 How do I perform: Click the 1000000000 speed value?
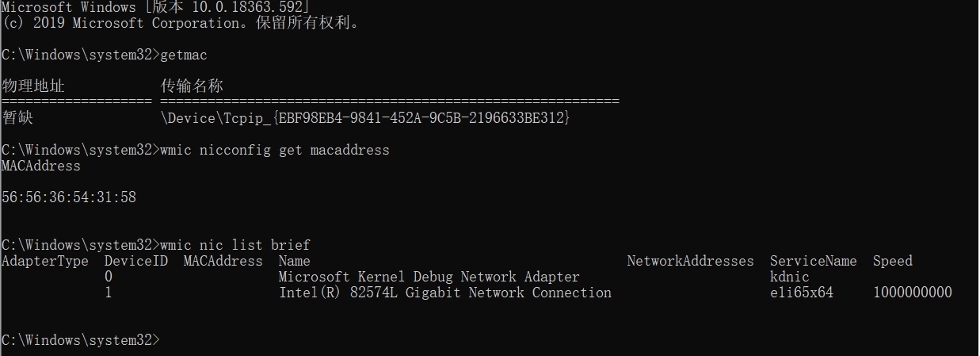[x=912, y=293]
